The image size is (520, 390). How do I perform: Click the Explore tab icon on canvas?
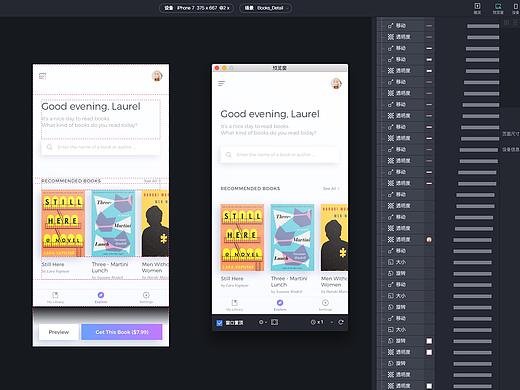[x=101, y=295]
